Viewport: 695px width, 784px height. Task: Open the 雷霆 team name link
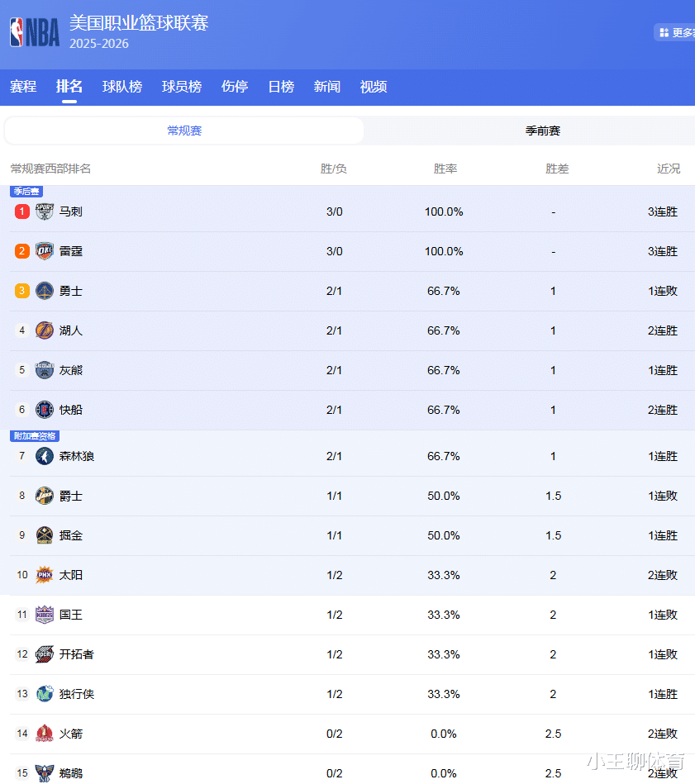tap(70, 251)
